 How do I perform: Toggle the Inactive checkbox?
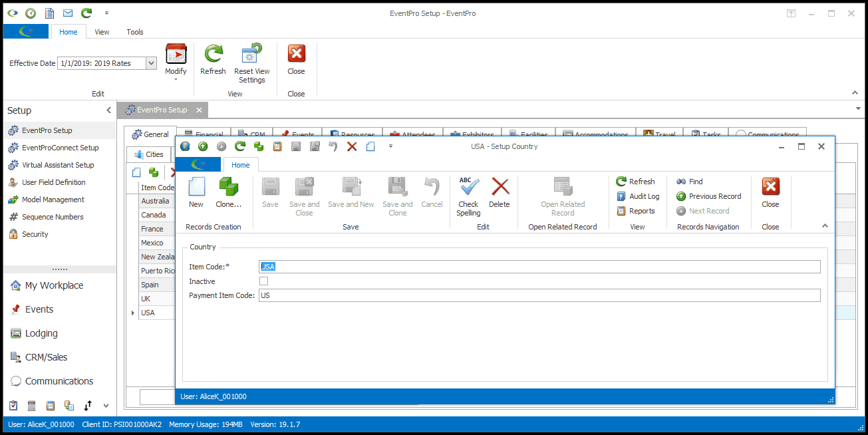(263, 281)
